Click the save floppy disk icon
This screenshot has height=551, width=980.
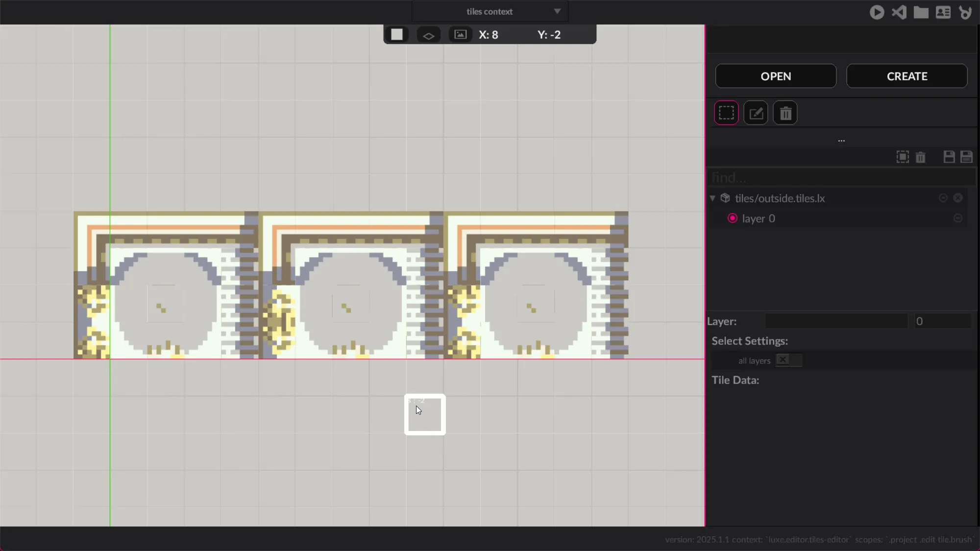tap(949, 157)
